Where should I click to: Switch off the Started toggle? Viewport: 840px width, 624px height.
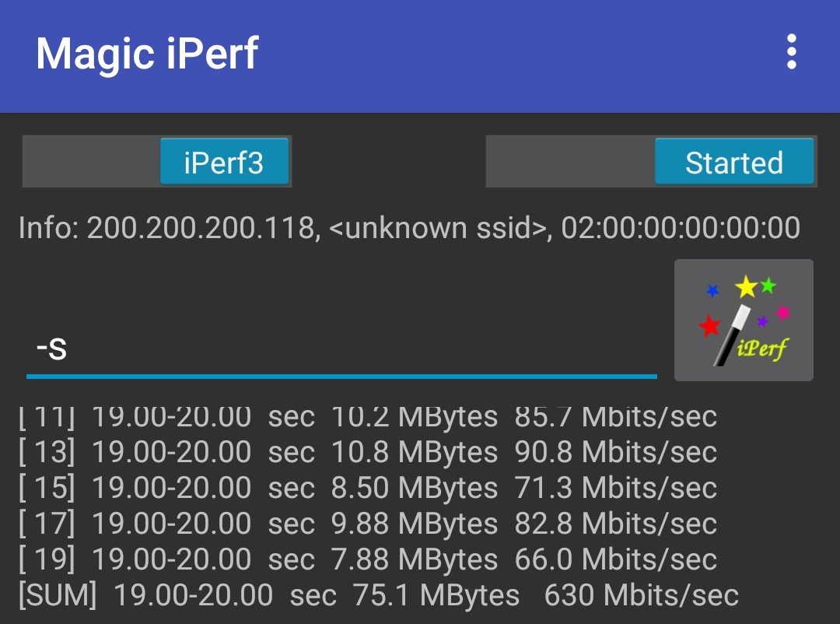pos(733,162)
